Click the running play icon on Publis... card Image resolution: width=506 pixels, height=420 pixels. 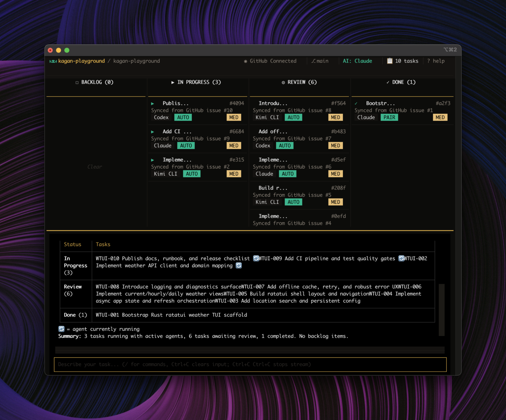(152, 103)
